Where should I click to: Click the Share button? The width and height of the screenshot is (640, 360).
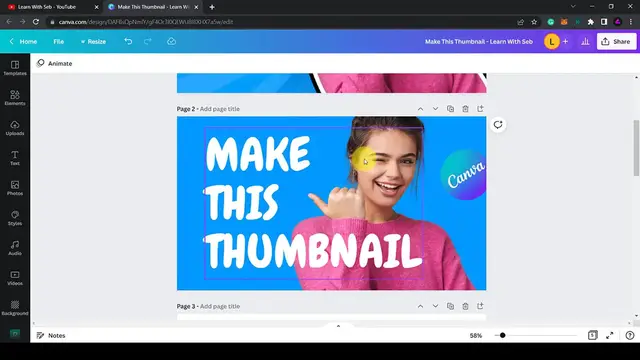pos(616,42)
